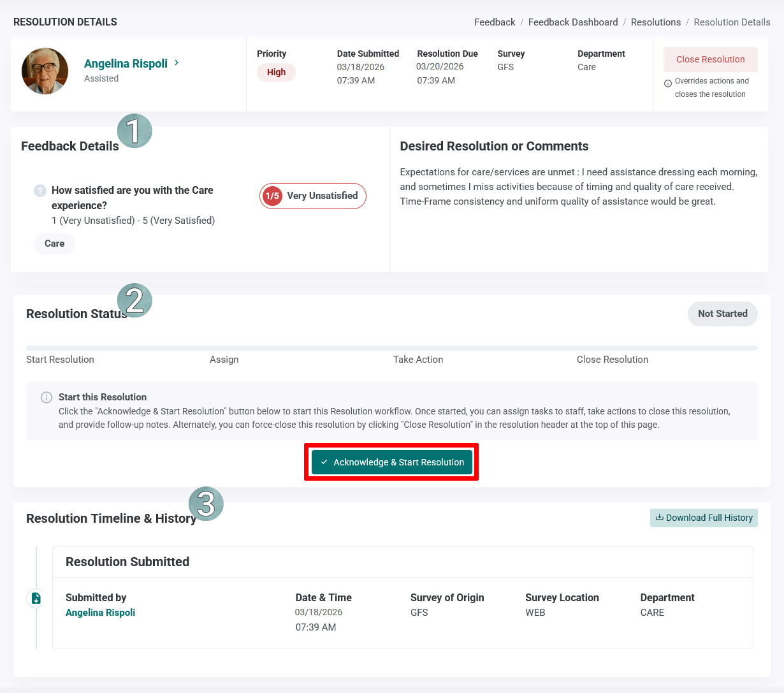Click Acknowledge & Start Resolution button
The height and width of the screenshot is (693, 784).
[392, 462]
